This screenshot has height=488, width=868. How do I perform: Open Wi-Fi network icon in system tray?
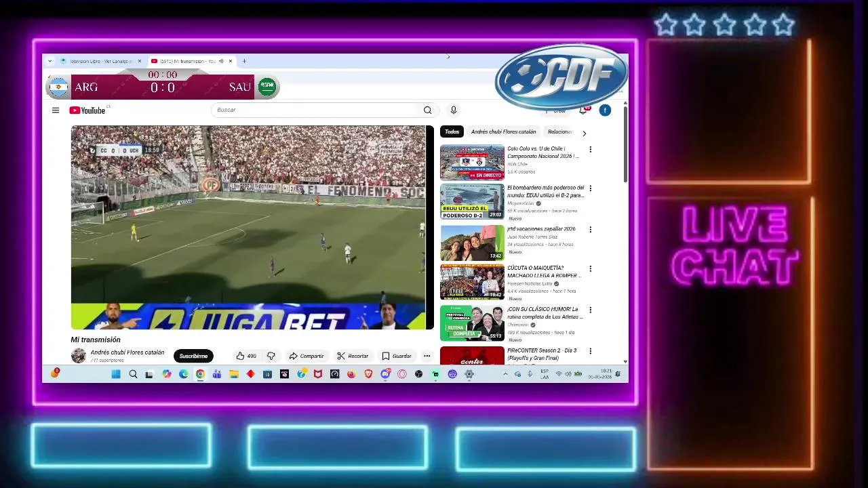point(559,374)
